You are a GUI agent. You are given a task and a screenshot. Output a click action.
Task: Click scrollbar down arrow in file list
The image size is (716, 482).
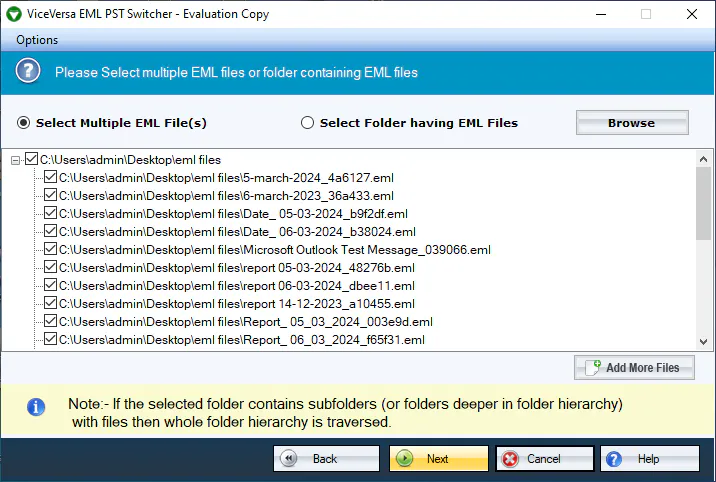pos(703,341)
